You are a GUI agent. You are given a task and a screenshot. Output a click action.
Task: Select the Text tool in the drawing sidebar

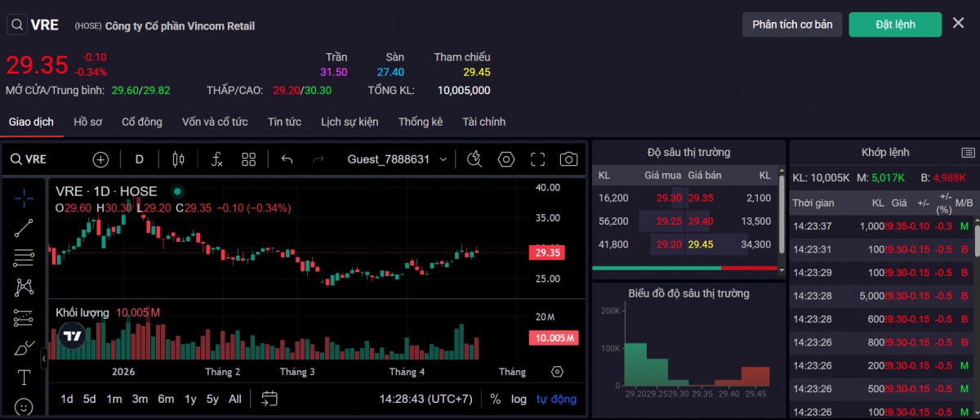(x=24, y=377)
